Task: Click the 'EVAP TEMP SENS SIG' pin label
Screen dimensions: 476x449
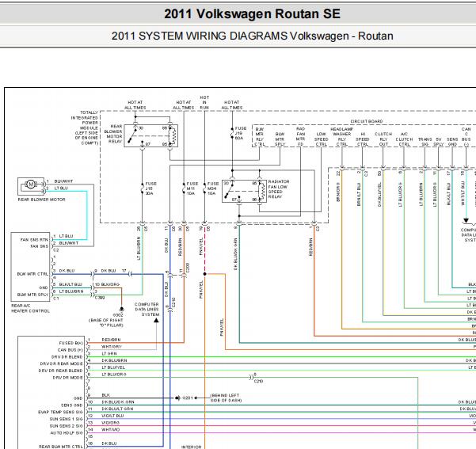Action: pos(60,412)
